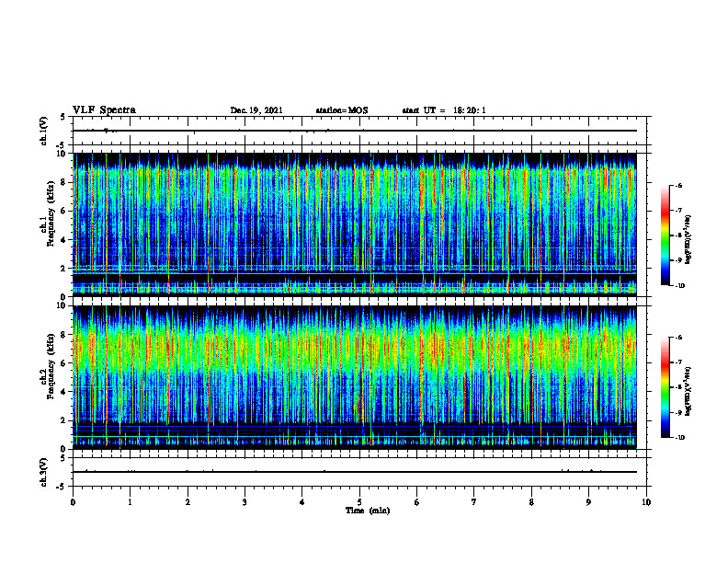
Task: Click the ch.1 spectrogram color bar
Action: (665, 236)
